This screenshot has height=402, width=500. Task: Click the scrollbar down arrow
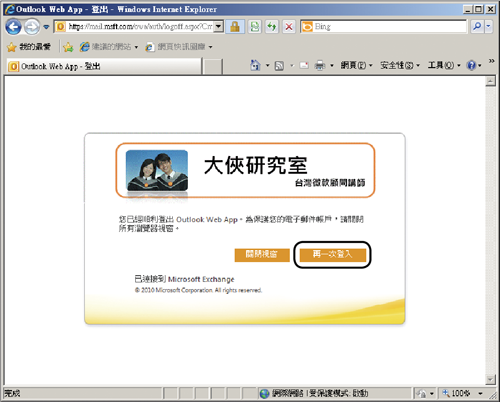(x=490, y=379)
